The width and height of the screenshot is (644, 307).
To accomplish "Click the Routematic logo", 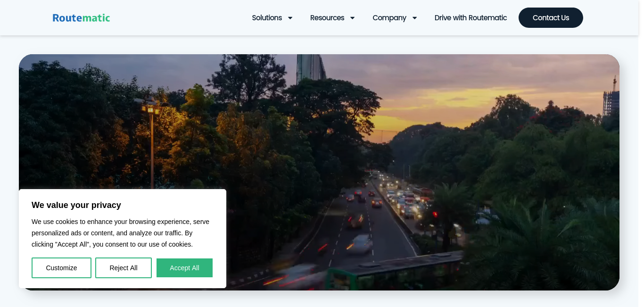I will point(81,18).
